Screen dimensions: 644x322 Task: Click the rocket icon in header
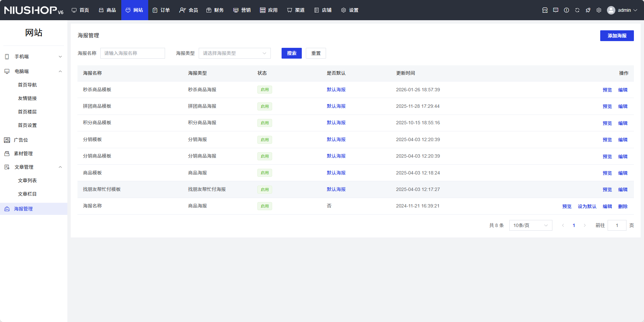point(588,10)
